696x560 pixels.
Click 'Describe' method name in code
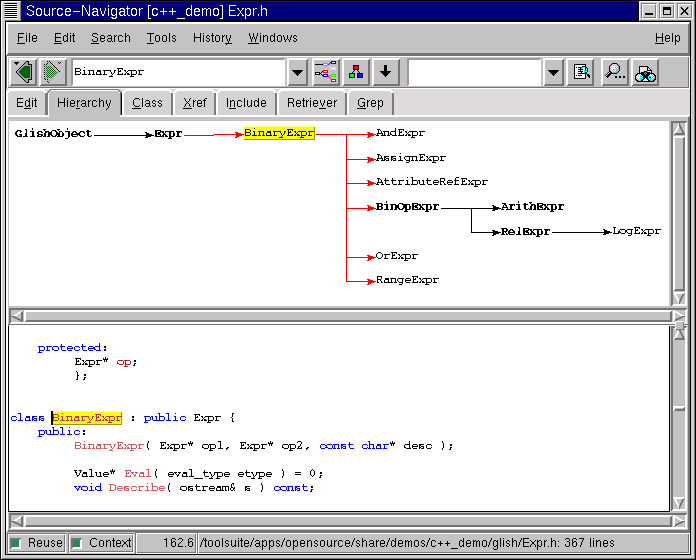point(137,487)
